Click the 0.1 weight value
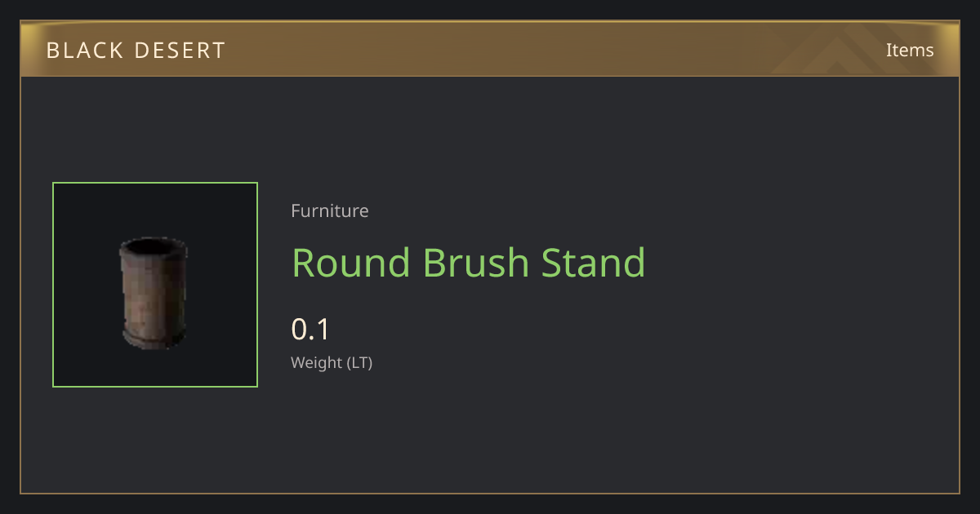The height and width of the screenshot is (514, 980). pos(310,330)
